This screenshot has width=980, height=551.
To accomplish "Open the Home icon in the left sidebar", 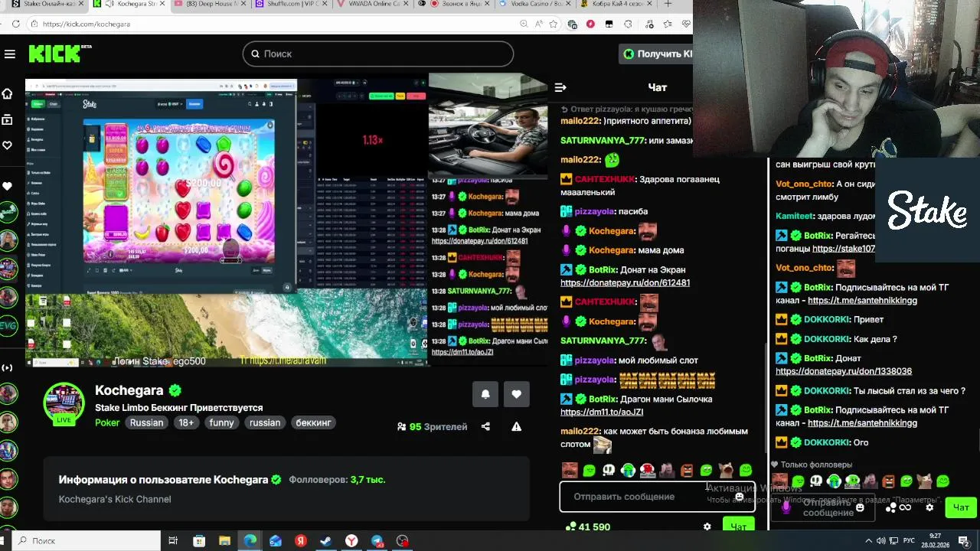I will (x=8, y=93).
